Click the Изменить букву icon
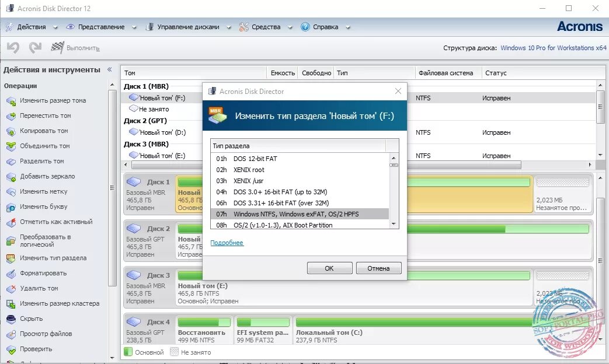Viewport: 609px width, 364px height. 11,207
